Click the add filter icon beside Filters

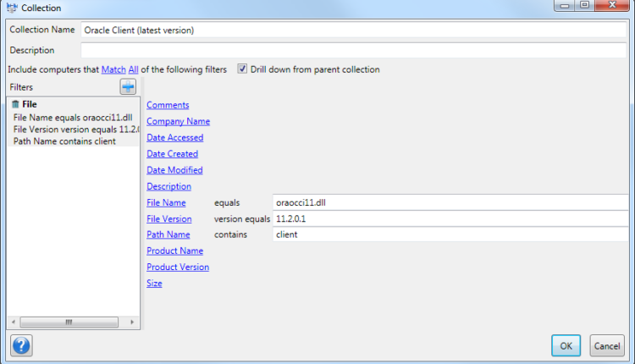(x=128, y=86)
